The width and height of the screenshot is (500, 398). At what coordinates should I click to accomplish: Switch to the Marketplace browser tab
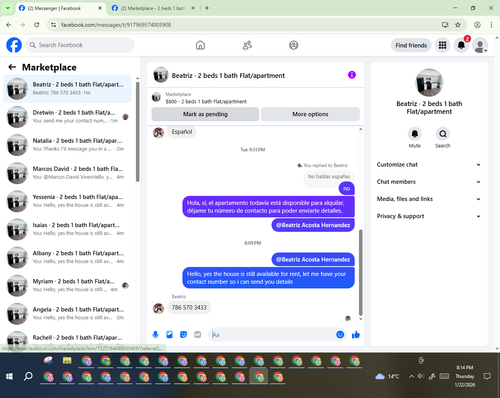click(153, 8)
